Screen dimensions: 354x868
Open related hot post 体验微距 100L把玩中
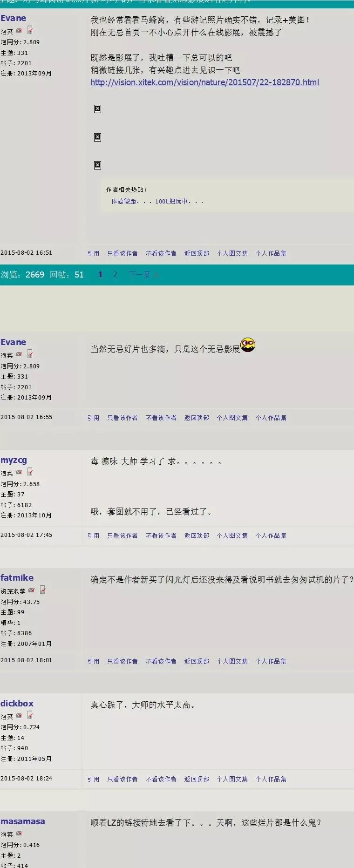click(157, 201)
